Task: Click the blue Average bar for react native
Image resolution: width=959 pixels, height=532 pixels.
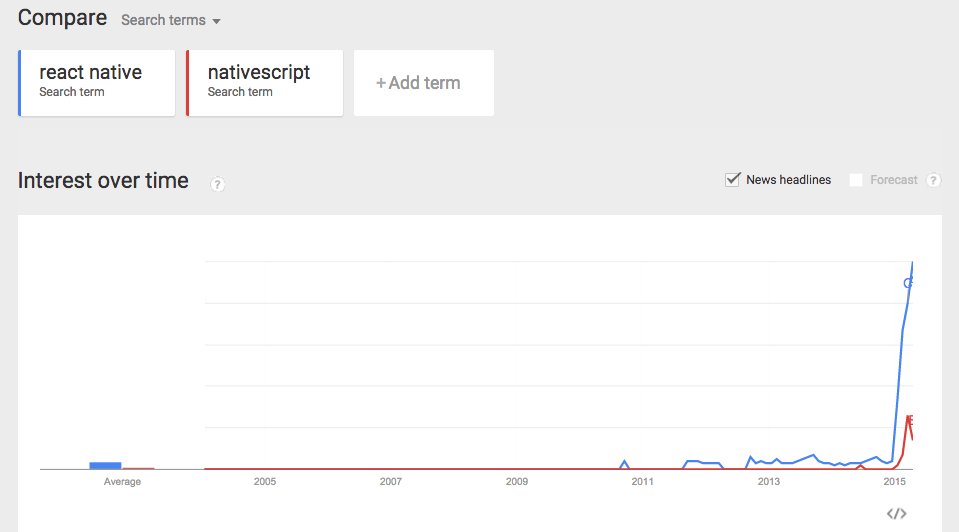Action: (105, 466)
